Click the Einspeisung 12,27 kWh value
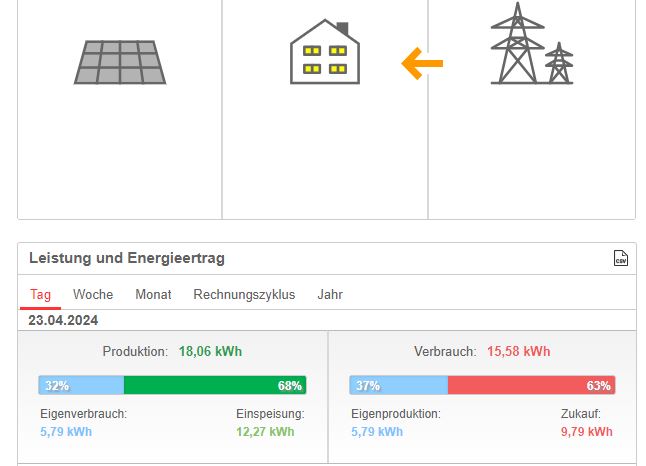 [x=265, y=432]
